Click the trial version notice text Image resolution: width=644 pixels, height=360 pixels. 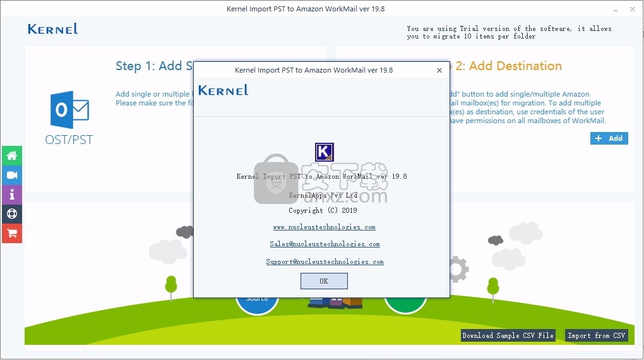pyautogui.click(x=509, y=32)
